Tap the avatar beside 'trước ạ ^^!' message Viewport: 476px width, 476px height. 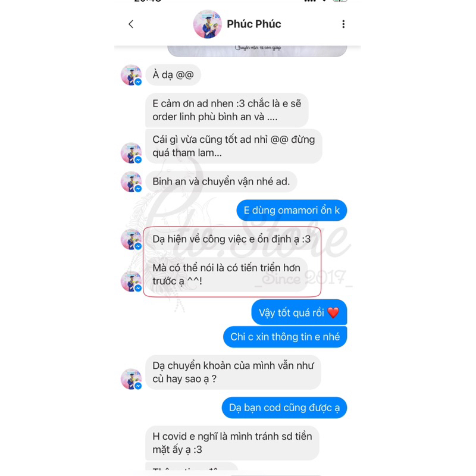[131, 281]
